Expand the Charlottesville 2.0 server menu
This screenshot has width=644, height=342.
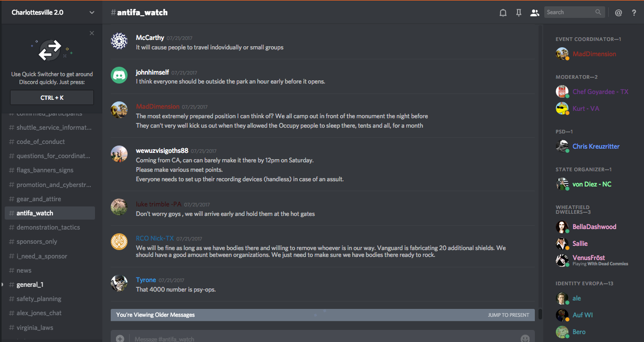[92, 13]
